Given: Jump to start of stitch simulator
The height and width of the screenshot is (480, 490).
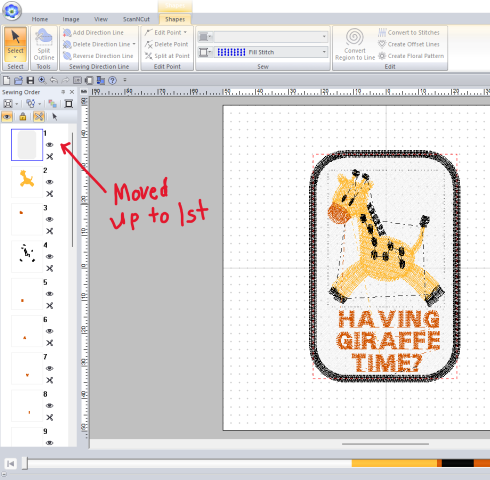Looking at the screenshot, I should pyautogui.click(x=10, y=463).
